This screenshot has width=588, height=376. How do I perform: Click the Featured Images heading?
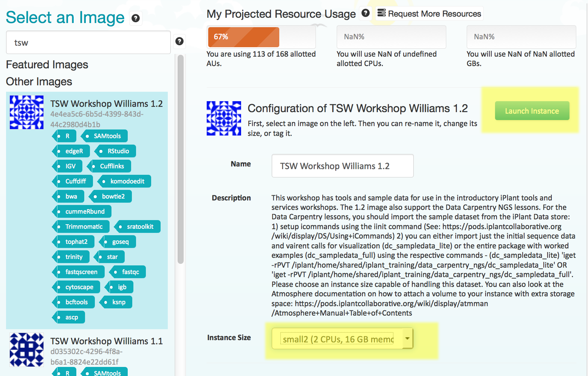47,65
